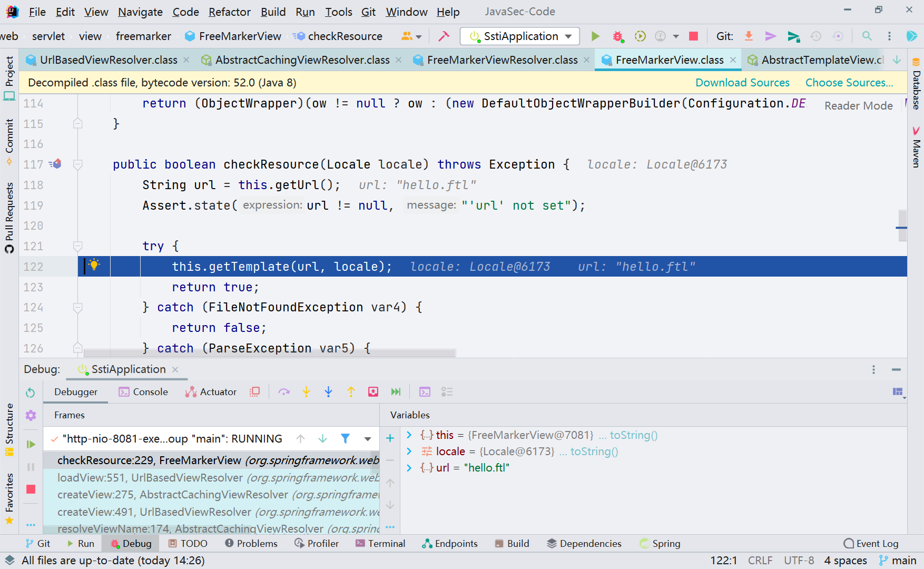Select the Step Over debug icon

click(x=284, y=391)
